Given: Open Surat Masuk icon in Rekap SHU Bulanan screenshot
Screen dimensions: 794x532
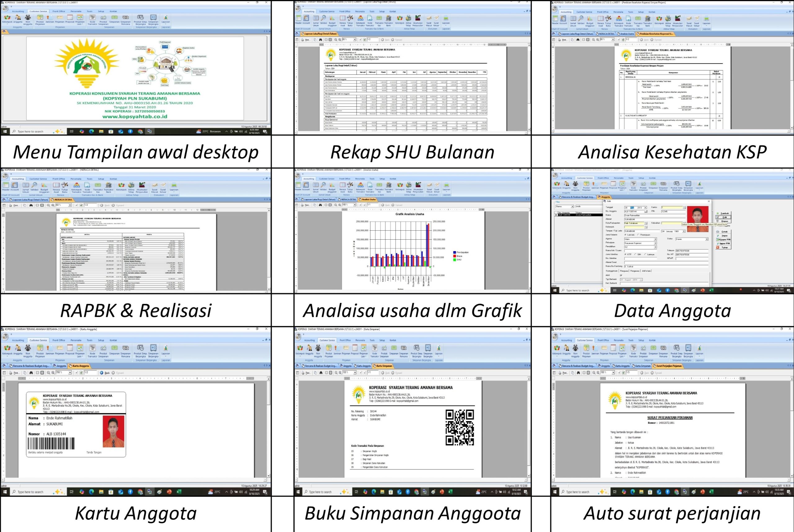Looking at the screenshot, I should pos(429,21).
